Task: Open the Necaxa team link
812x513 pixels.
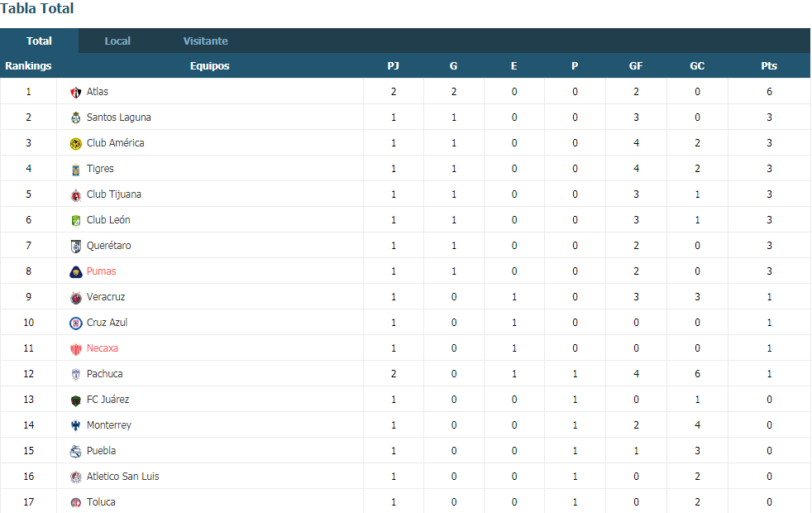Action: click(x=102, y=348)
